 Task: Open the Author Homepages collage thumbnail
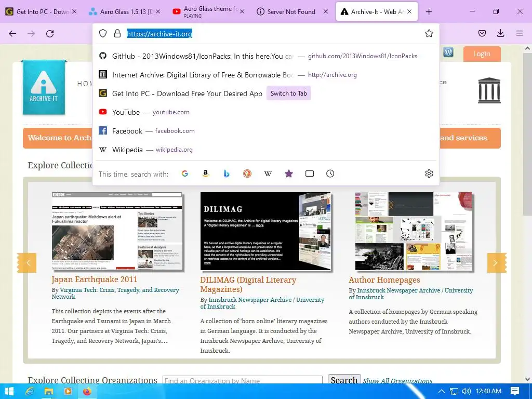tap(414, 231)
